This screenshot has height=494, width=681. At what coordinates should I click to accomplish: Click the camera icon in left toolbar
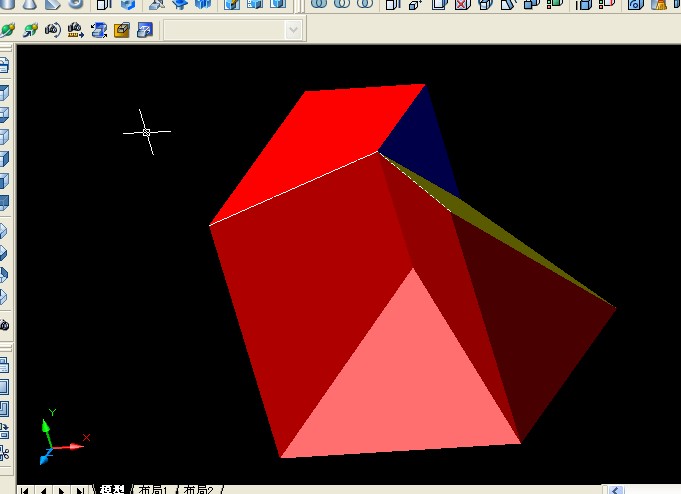4,325
